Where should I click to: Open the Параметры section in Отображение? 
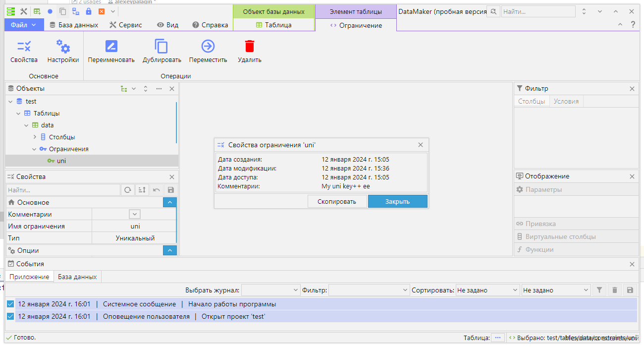point(576,189)
